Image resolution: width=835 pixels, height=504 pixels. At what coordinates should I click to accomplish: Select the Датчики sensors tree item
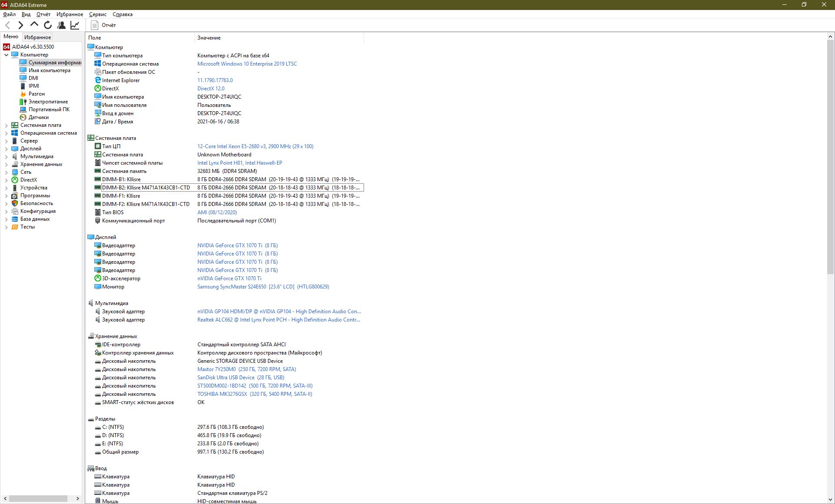pos(38,117)
